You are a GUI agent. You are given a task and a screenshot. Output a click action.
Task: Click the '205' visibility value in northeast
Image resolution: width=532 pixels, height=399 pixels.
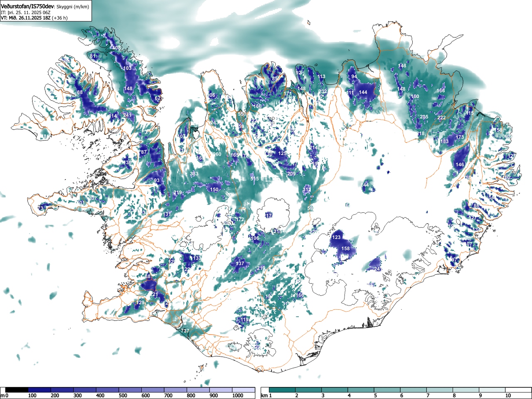424,117
